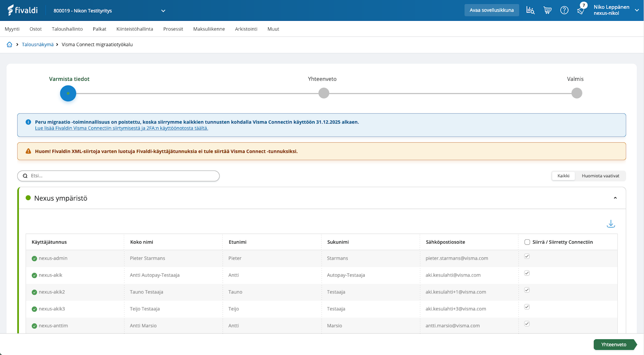Open the help question mark icon
The height and width of the screenshot is (355, 644).
pyautogui.click(x=564, y=10)
